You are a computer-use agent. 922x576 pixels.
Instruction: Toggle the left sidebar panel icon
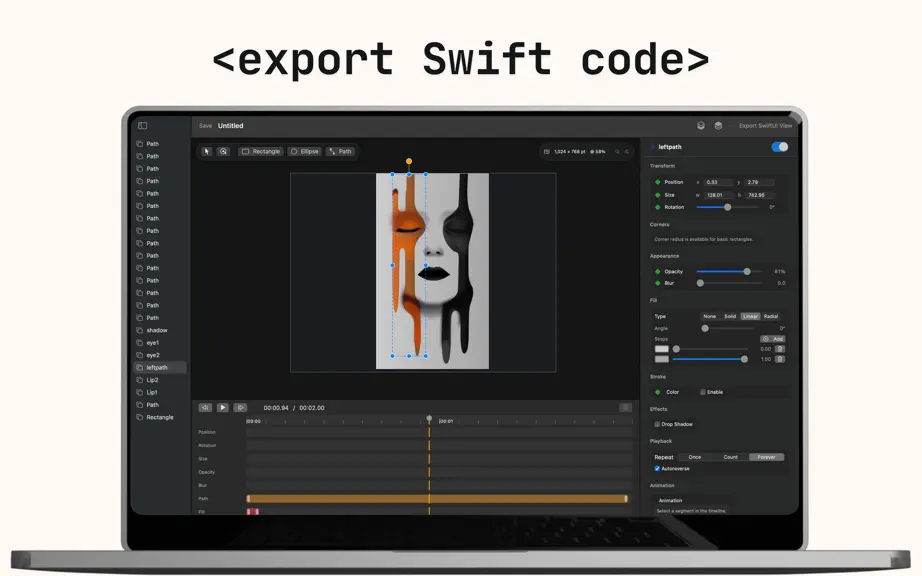pos(142,125)
